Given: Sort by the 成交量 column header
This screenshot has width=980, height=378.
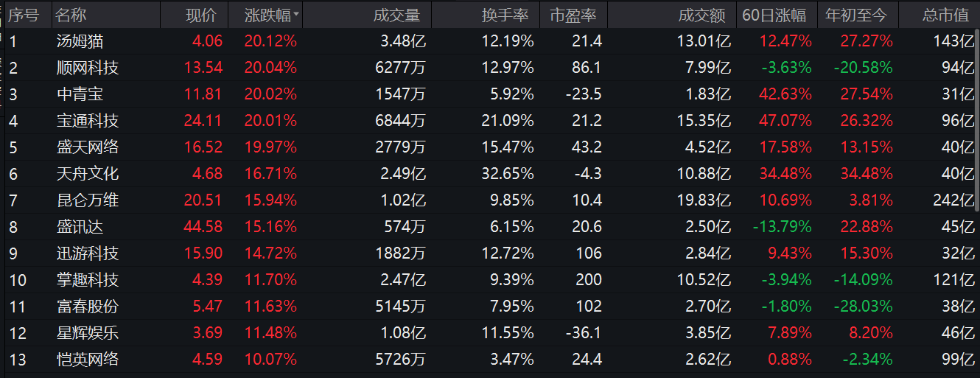Looking at the screenshot, I should click(x=396, y=15).
